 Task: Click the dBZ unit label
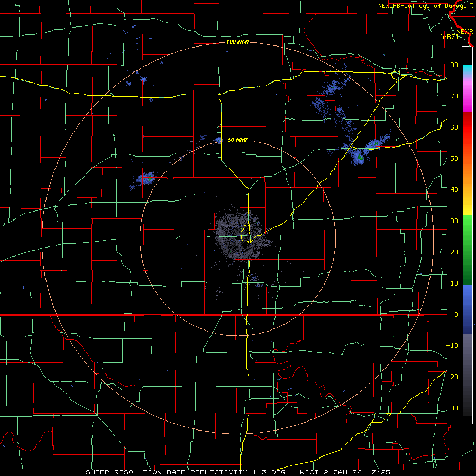(x=449, y=37)
